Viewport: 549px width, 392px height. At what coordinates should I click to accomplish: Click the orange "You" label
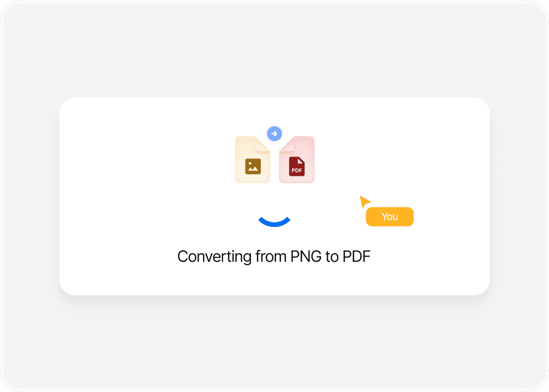pyautogui.click(x=390, y=217)
